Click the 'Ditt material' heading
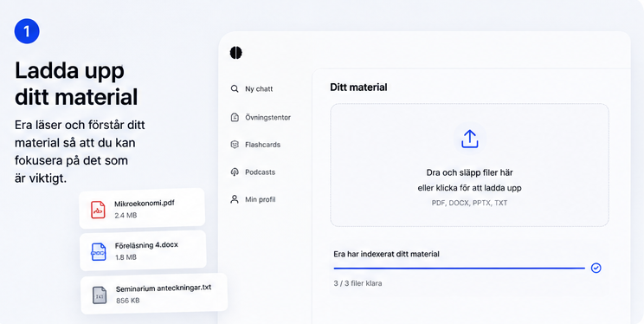 click(x=358, y=87)
